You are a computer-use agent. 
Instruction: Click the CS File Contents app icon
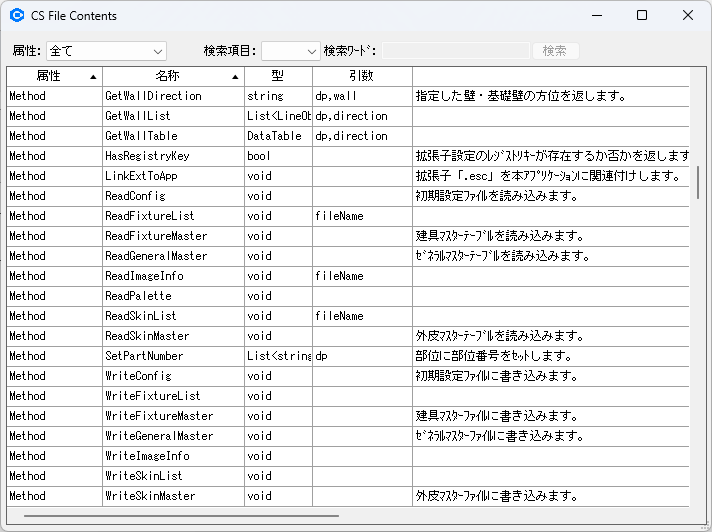(16, 16)
